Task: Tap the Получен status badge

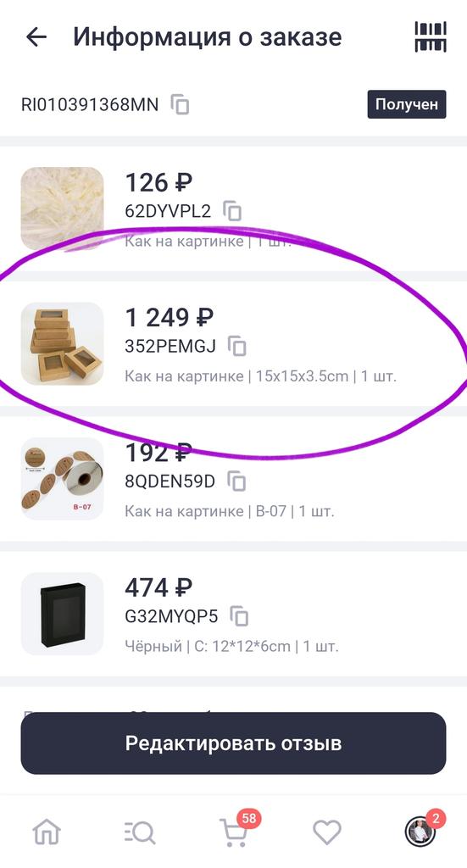Action: [x=407, y=104]
